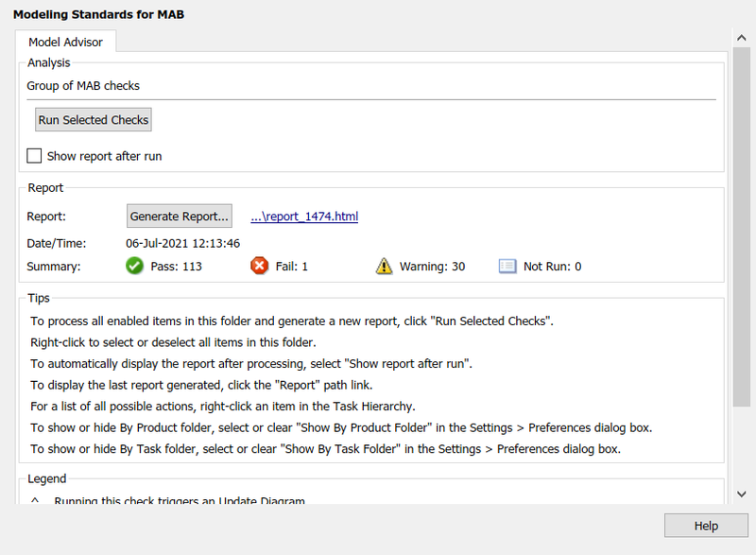Viewport: 756px width, 555px height.
Task: Click the Not Run status icon
Action: [507, 267]
